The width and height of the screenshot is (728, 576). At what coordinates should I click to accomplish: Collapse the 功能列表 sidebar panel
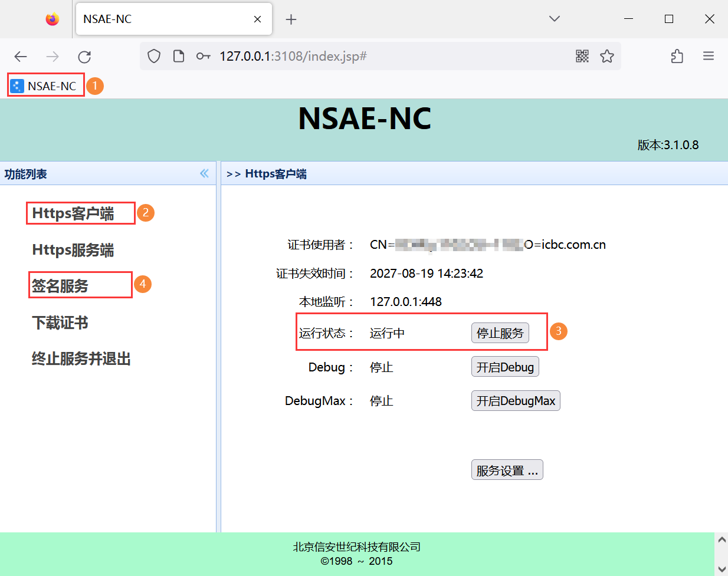204,173
